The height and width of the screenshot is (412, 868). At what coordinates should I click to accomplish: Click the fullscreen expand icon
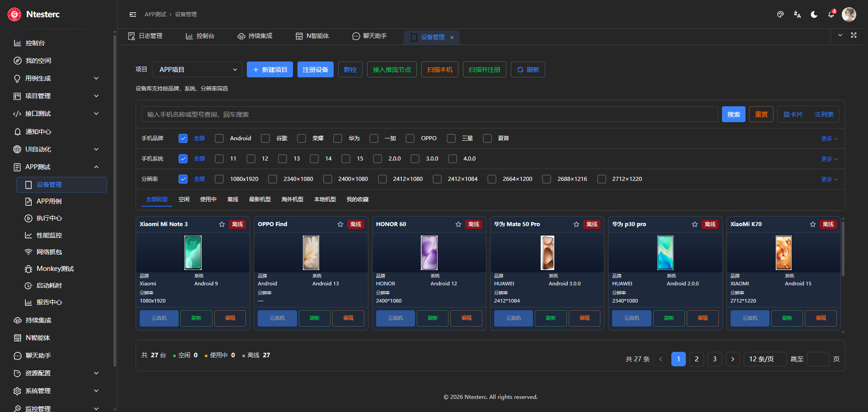click(x=854, y=35)
